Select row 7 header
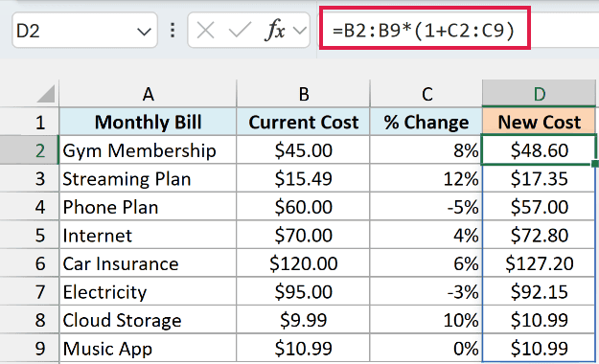Screen dimensions: 599x364 coord(30,291)
